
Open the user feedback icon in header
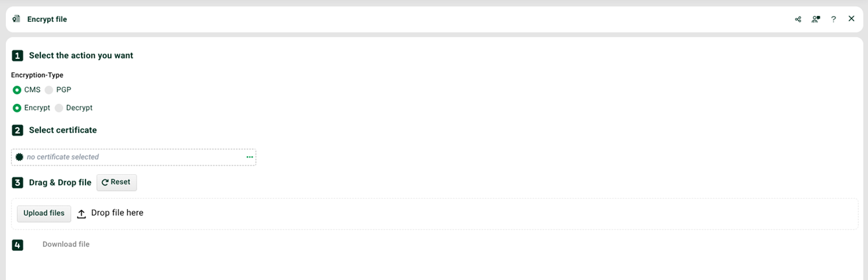pos(816,19)
